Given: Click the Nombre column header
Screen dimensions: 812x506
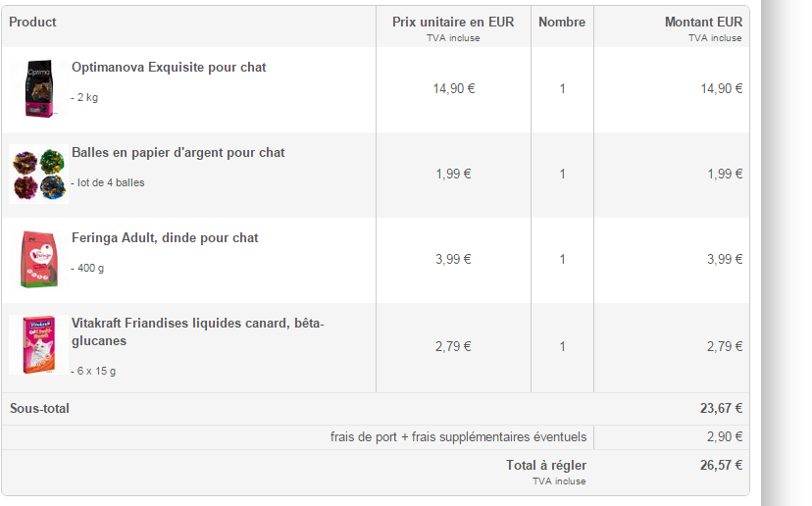Looking at the screenshot, I should pos(562,22).
